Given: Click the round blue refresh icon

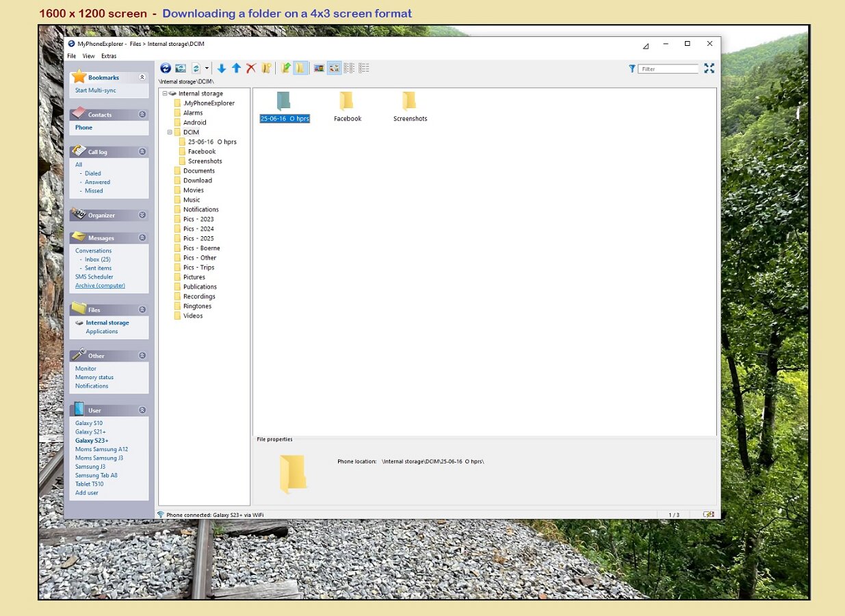Looking at the screenshot, I should [166, 68].
